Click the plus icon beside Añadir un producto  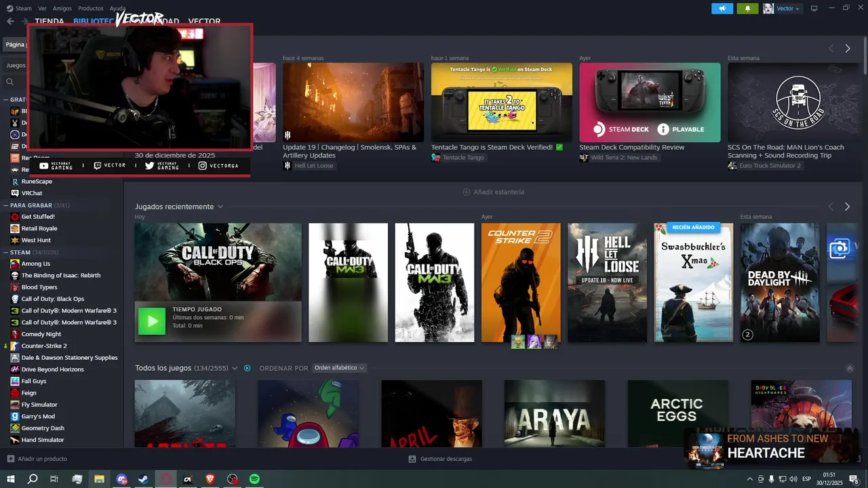pyautogui.click(x=10, y=459)
